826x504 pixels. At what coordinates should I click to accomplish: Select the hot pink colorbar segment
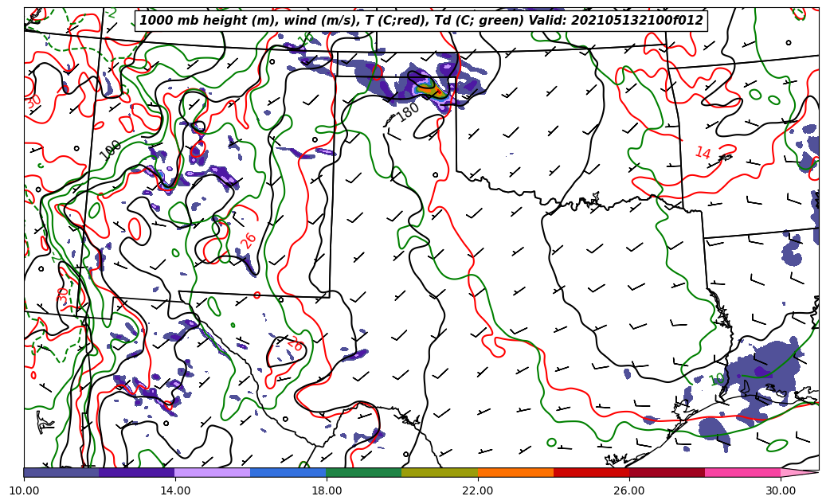742,472
